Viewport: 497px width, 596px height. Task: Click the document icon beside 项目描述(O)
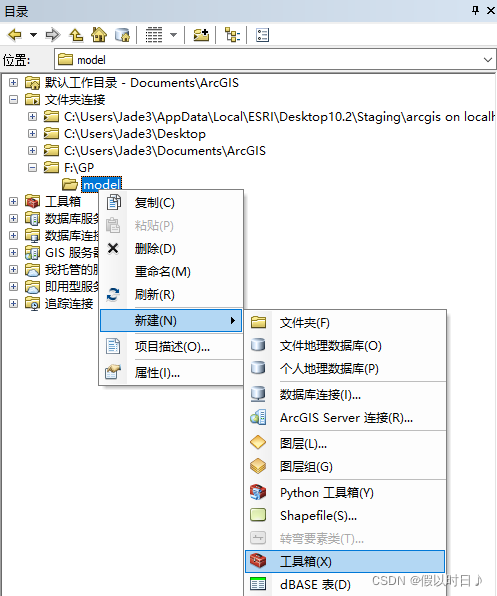point(113,346)
